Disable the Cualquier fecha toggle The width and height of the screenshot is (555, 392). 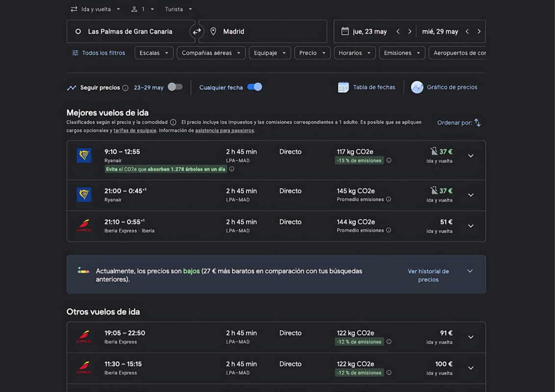(x=254, y=87)
